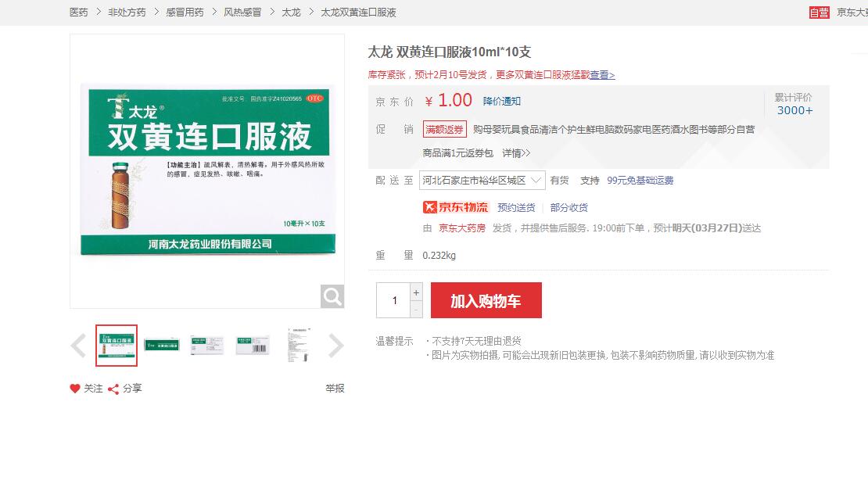Click the 分享 share label
868x491 pixels.
click(131, 389)
